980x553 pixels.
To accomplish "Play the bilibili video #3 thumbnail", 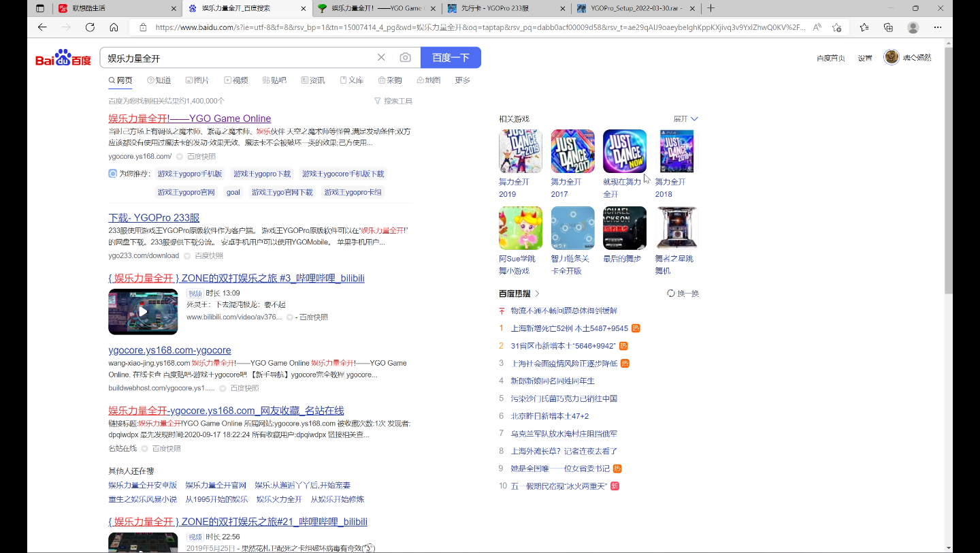I will [x=143, y=312].
